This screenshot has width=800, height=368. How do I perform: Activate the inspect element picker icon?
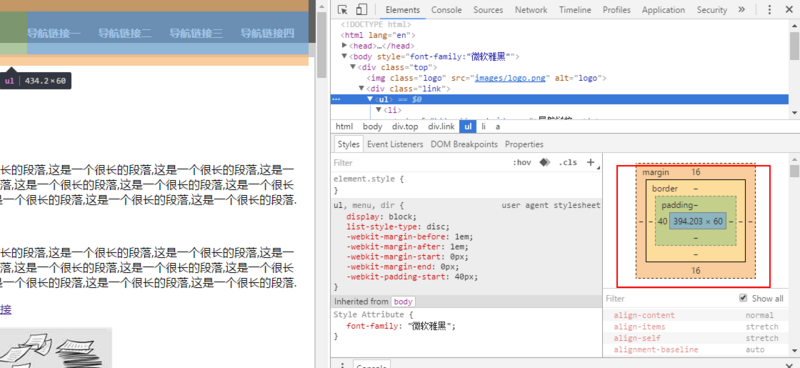(x=343, y=10)
